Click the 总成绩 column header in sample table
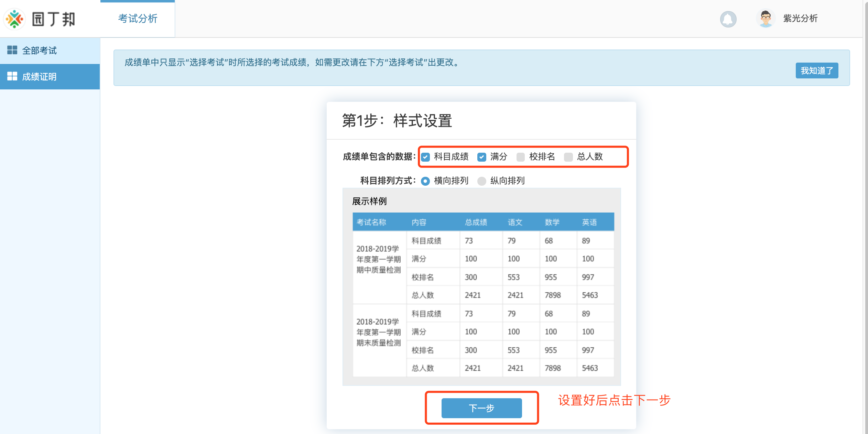Screen dimensions: 868x434 (477, 222)
